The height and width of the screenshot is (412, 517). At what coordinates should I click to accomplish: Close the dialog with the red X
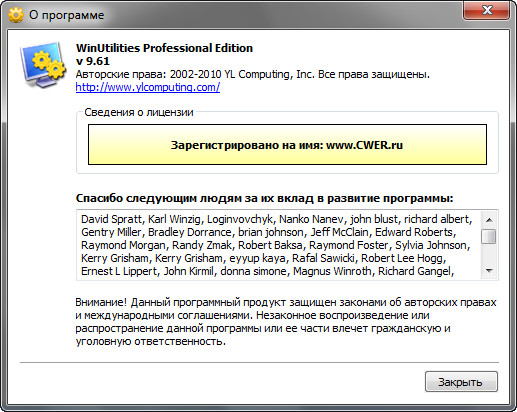coord(486,10)
